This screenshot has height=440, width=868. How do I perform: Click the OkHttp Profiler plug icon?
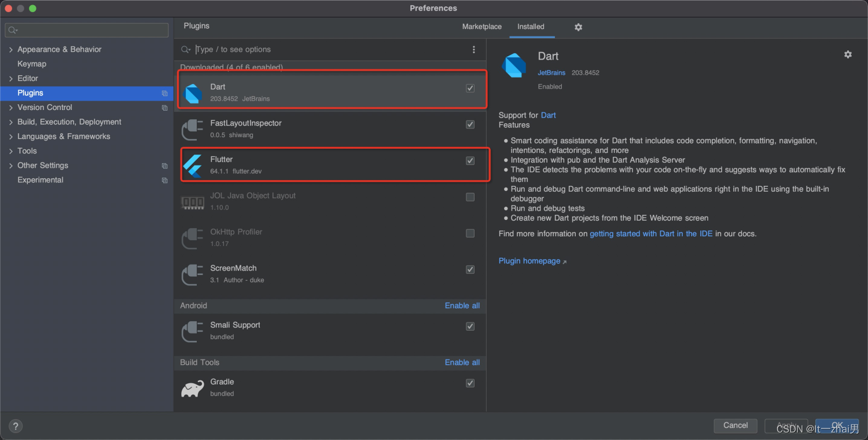click(193, 238)
